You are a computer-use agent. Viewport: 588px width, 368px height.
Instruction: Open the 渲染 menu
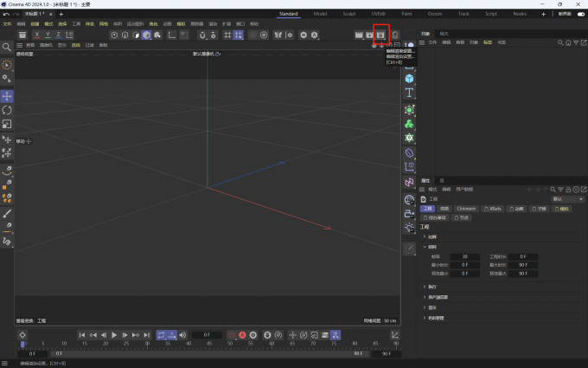pyautogui.click(x=213, y=23)
